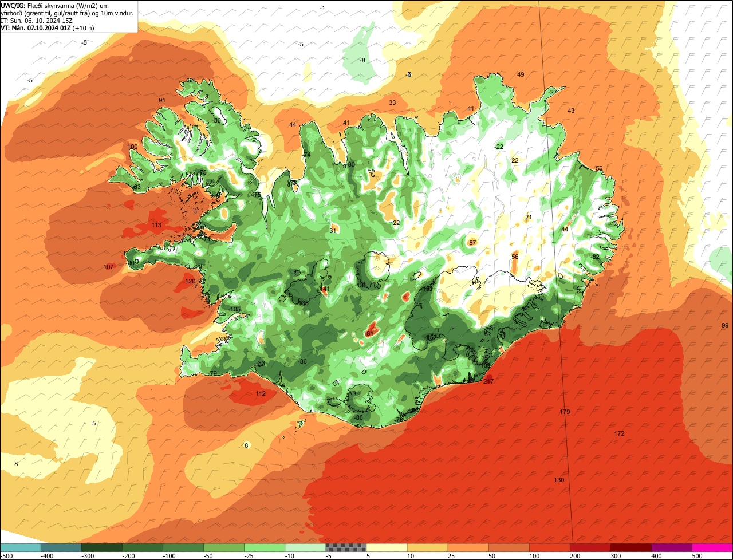The image size is (733, 560).
Task: Click the value 79 on the Reykjanes peninsula
Action: tap(214, 373)
